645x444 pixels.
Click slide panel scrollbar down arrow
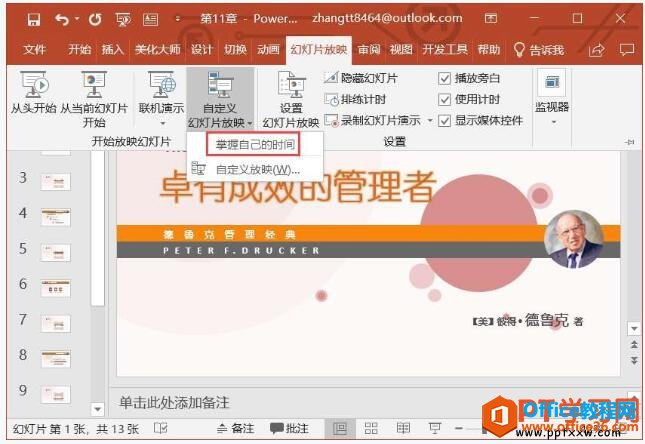tap(97, 409)
